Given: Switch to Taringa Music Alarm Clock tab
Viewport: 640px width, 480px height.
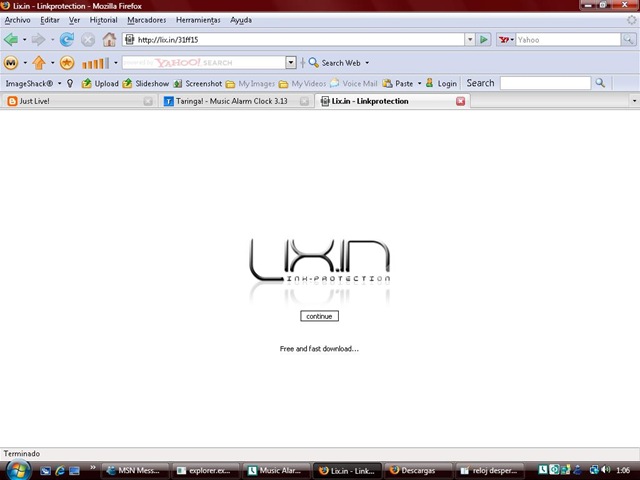Looking at the screenshot, I should (237, 101).
